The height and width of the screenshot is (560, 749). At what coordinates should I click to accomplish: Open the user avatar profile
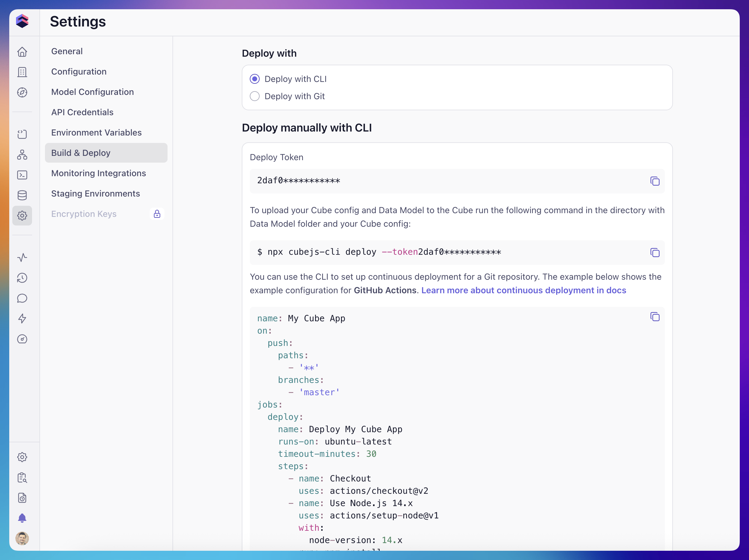(22, 538)
